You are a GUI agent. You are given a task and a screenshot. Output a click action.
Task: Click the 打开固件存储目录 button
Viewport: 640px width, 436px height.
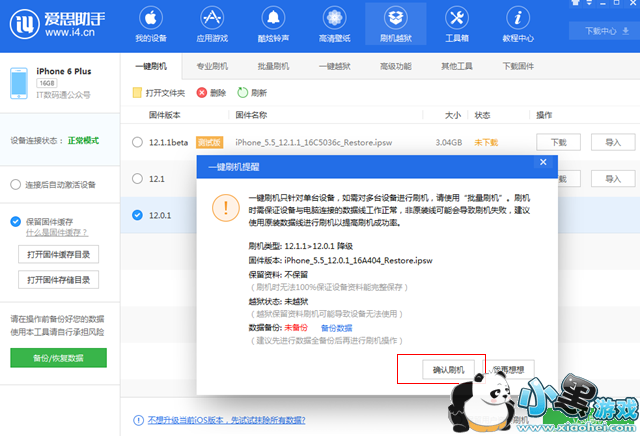(x=58, y=280)
